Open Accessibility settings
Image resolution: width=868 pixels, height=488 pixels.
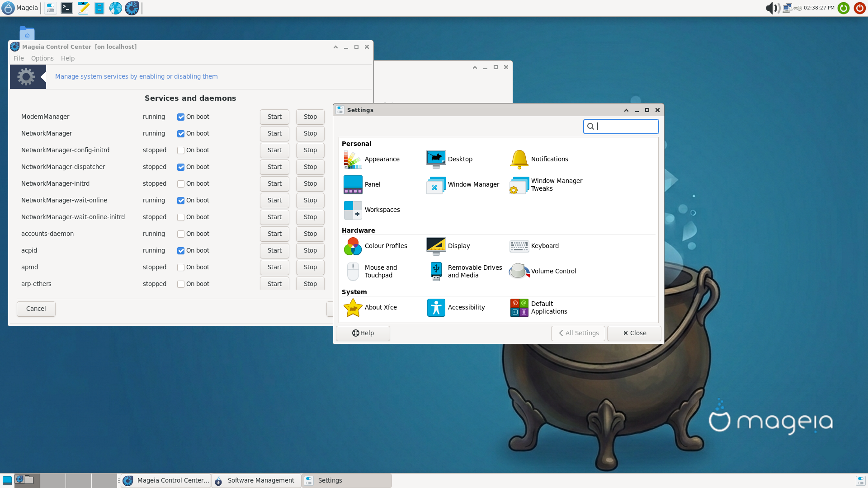[x=456, y=307]
